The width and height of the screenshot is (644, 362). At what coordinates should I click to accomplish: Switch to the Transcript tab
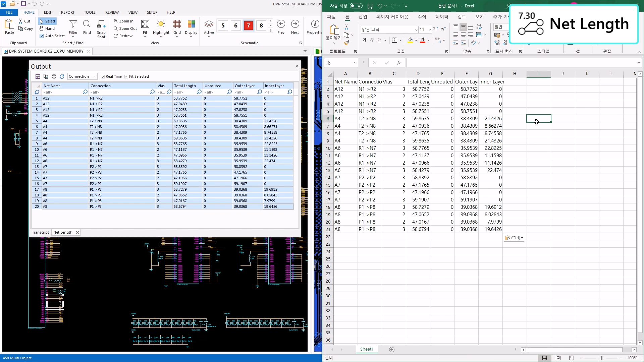pyautogui.click(x=40, y=232)
